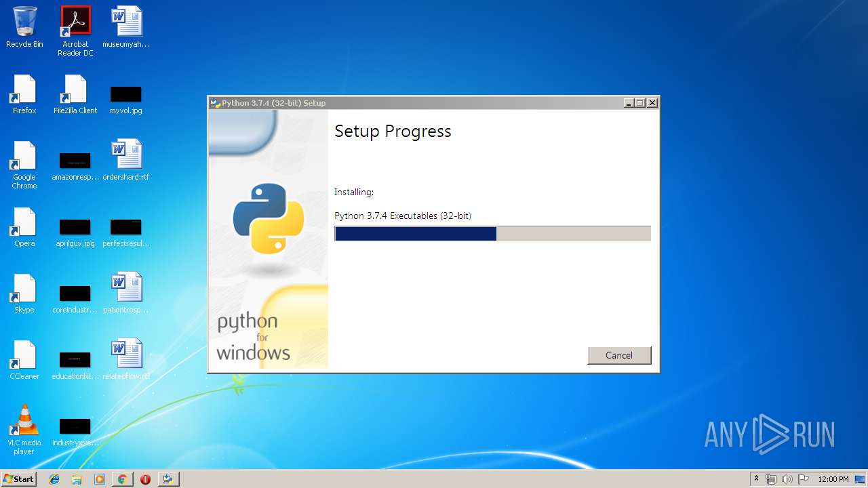The height and width of the screenshot is (488, 868).
Task: Click the setup progress bar
Action: pos(492,234)
